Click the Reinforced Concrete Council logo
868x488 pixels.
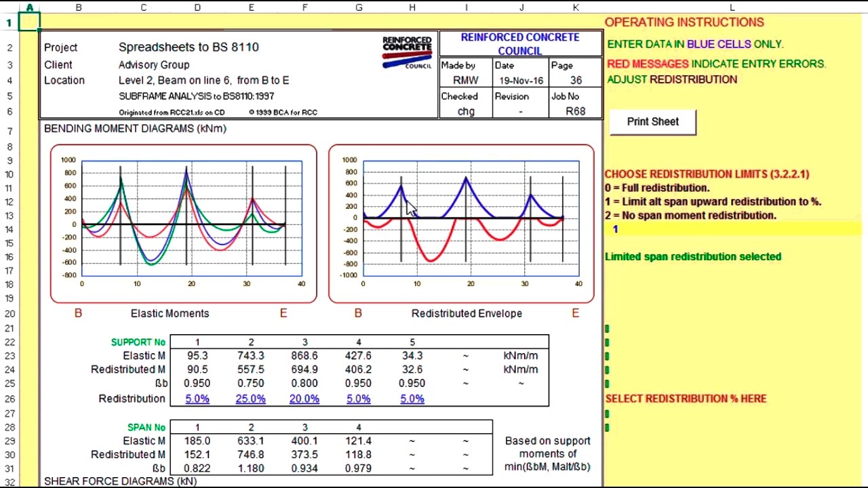click(407, 52)
